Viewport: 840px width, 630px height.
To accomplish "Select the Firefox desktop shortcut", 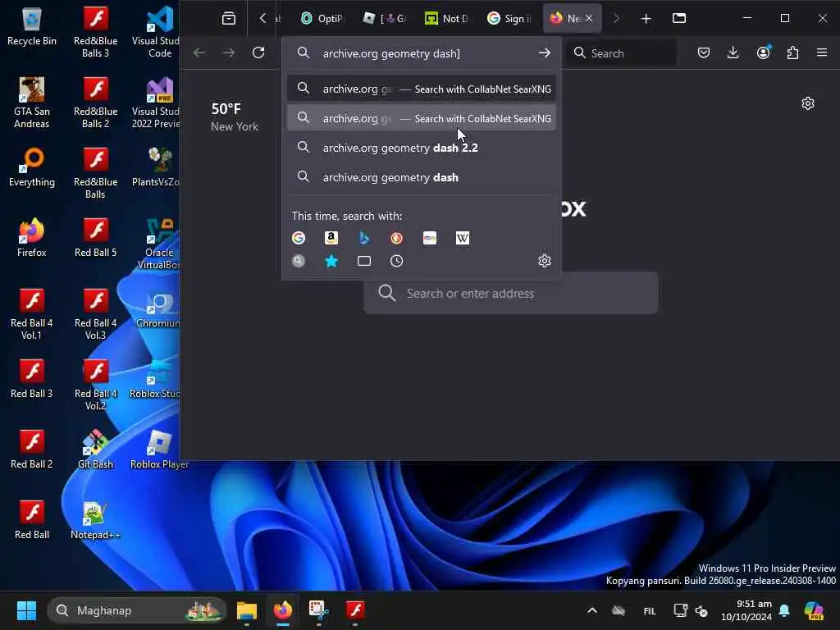I will [x=32, y=238].
